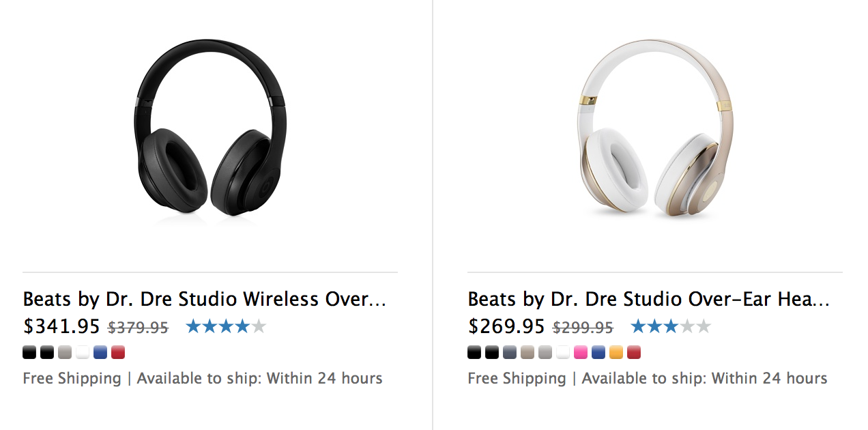The image size is (868, 430).
Task: Select the red swatch under the $341.95 headphones
Action: click(118, 353)
